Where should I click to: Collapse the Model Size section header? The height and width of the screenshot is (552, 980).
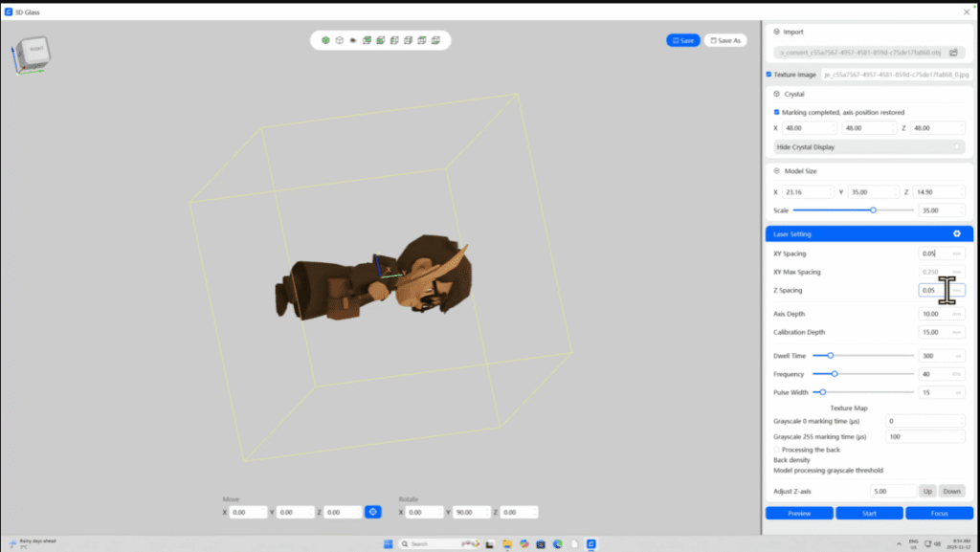click(x=776, y=170)
